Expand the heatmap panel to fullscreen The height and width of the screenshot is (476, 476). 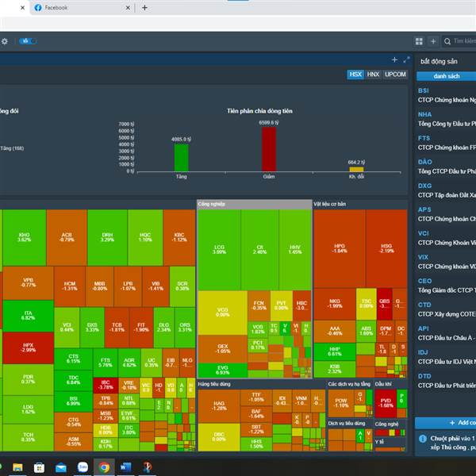[x=406, y=60]
